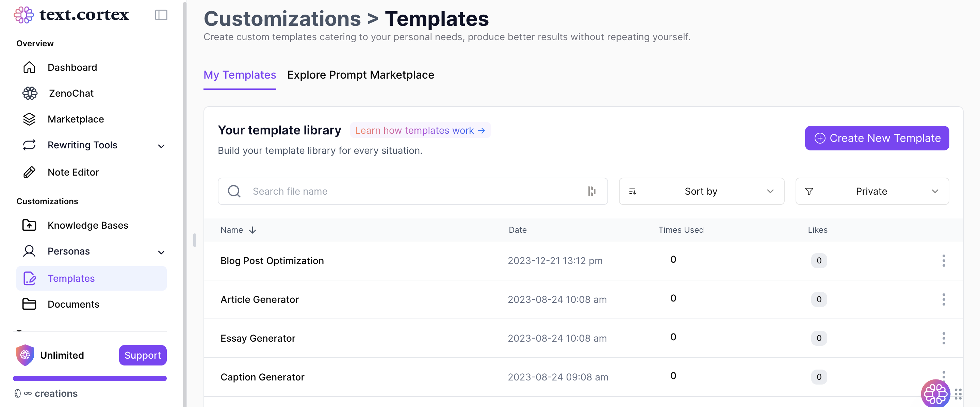
Task: Open kebab menu for Blog Post Optimization
Action: click(x=944, y=261)
